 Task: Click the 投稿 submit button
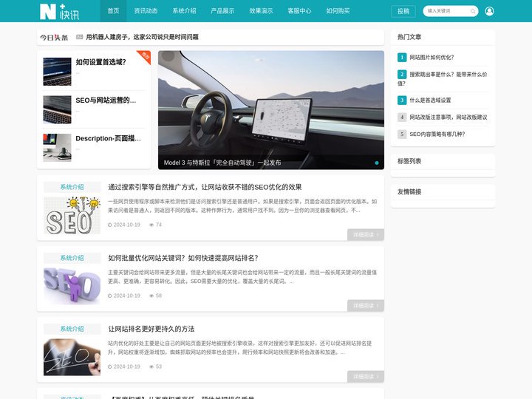coord(403,11)
